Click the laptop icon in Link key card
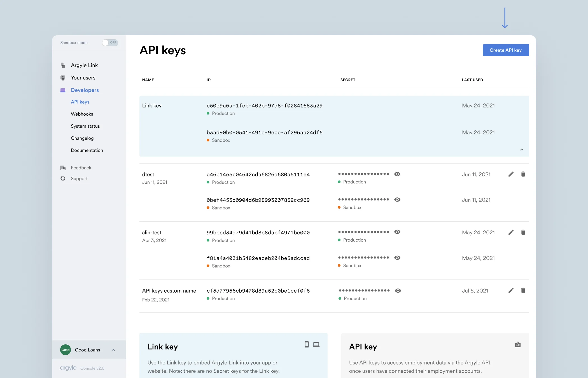 click(x=316, y=344)
